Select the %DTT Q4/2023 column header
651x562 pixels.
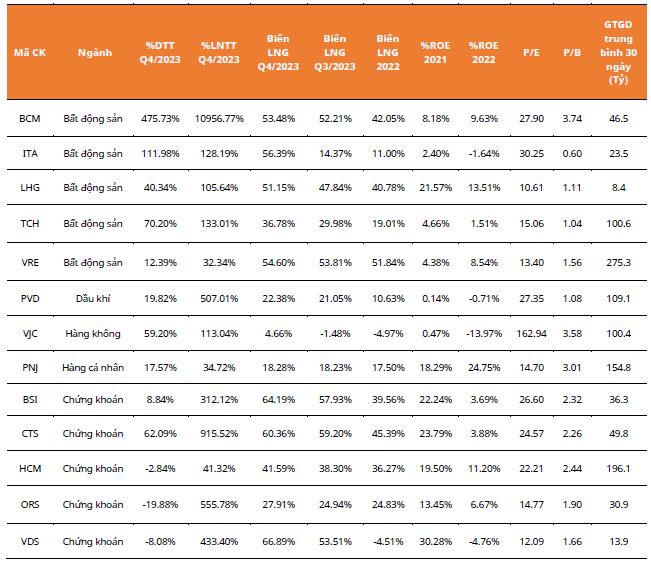click(x=162, y=52)
